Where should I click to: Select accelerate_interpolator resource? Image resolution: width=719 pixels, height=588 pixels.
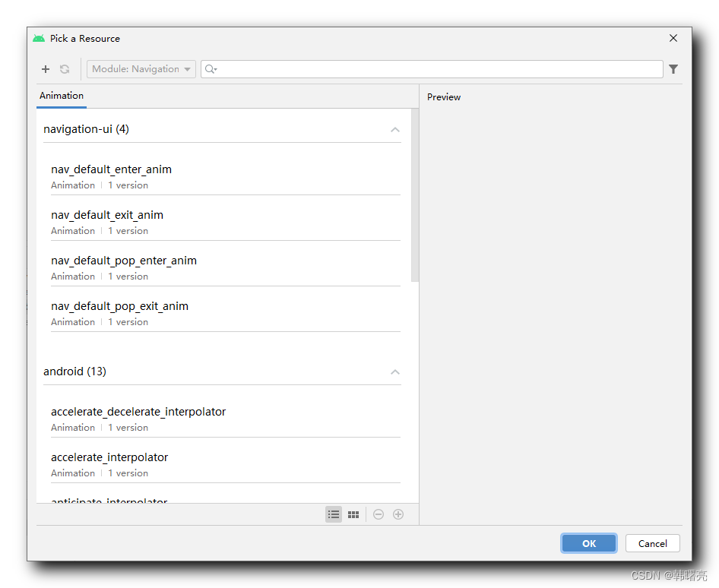[x=226, y=464]
